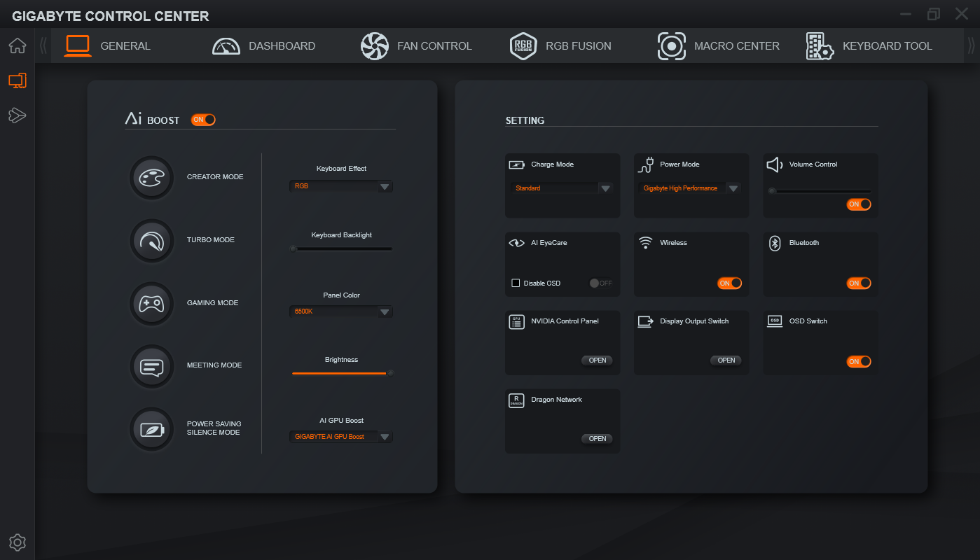Screen dimensions: 980x560
Task: Select the MEETING MODE label
Action: (x=214, y=365)
